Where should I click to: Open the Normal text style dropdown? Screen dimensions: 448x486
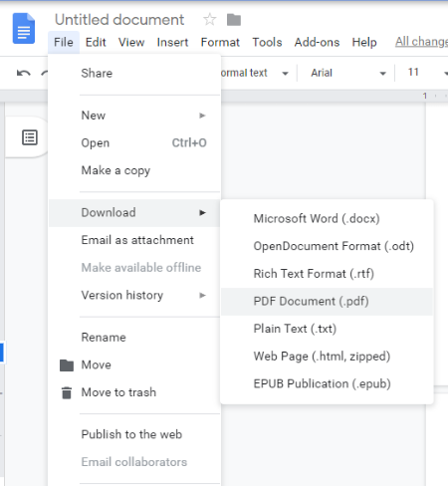pos(255,73)
